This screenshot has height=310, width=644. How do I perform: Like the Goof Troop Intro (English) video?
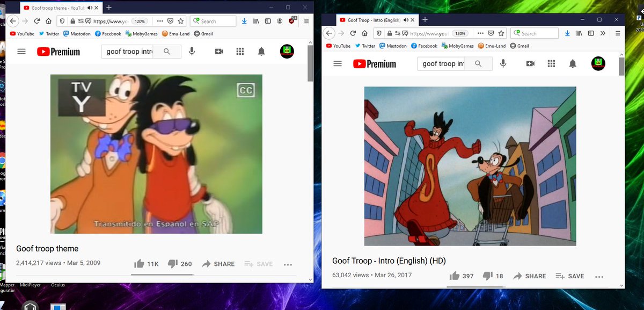(462, 276)
